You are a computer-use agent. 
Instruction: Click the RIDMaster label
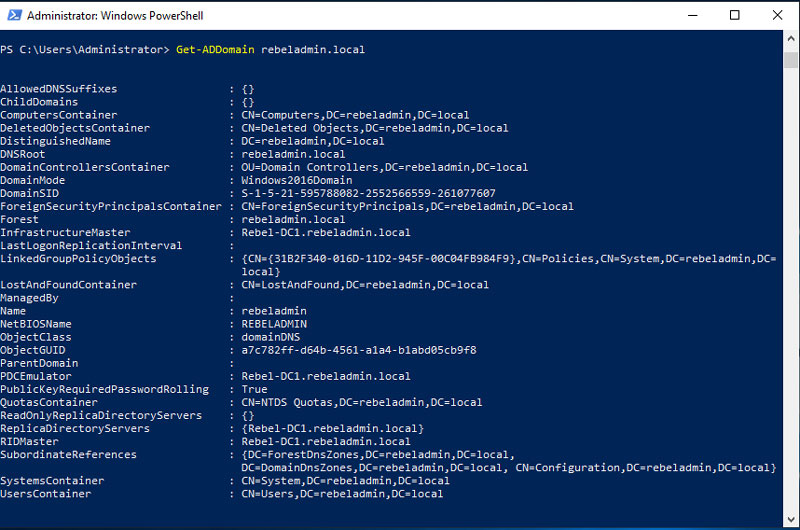29,442
